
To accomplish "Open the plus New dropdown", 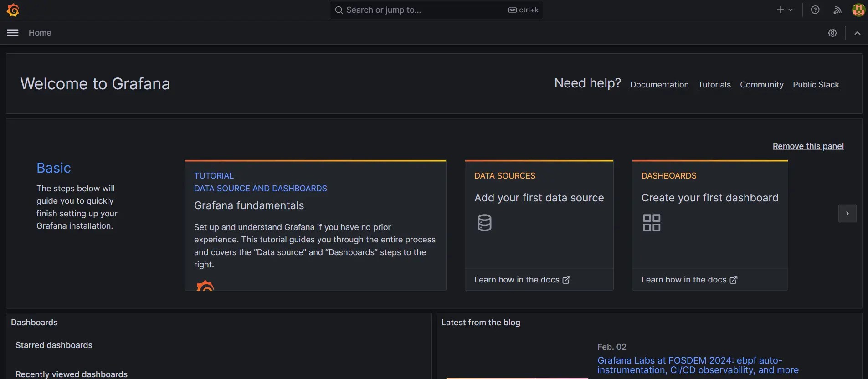I will coord(785,10).
